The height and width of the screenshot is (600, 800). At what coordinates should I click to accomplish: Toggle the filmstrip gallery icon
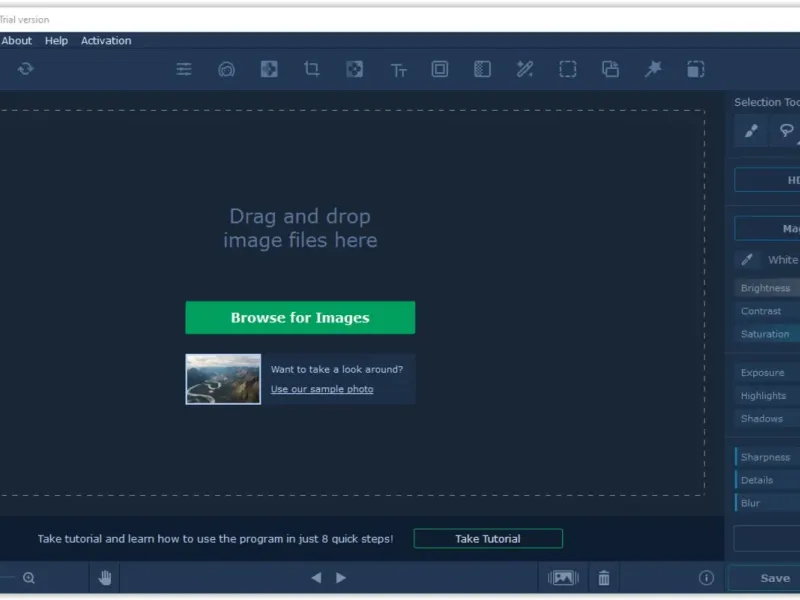563,578
